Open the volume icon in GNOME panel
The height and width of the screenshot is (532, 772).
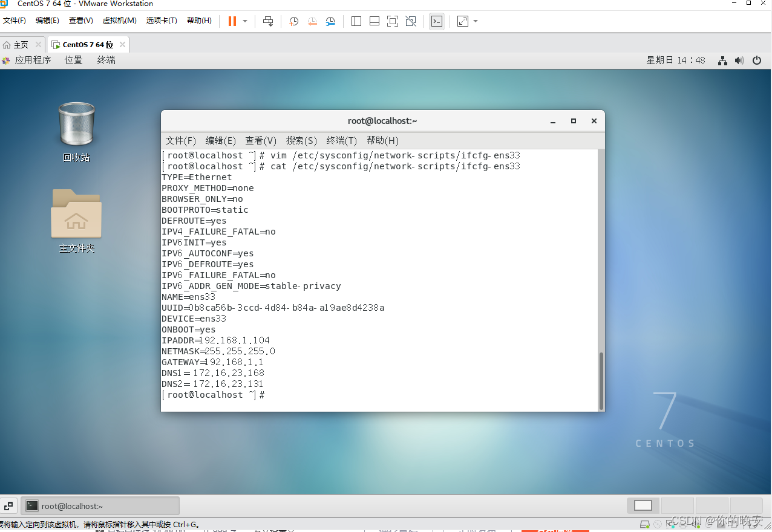pos(739,60)
